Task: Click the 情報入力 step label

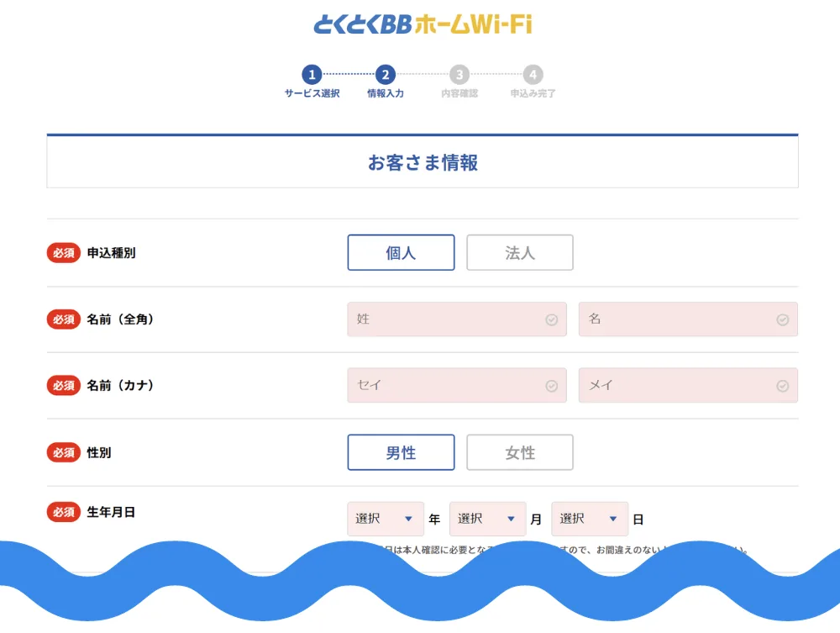Action: pyautogui.click(x=386, y=93)
